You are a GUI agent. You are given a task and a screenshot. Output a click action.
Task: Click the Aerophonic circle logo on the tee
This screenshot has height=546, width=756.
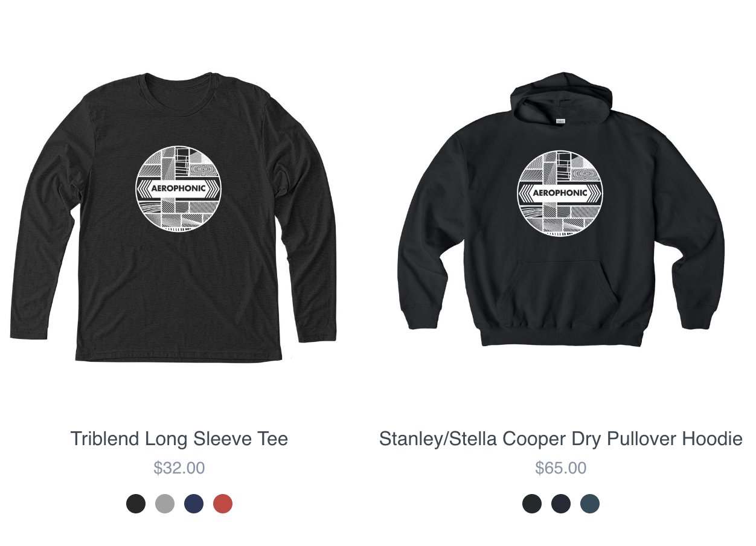(x=179, y=188)
